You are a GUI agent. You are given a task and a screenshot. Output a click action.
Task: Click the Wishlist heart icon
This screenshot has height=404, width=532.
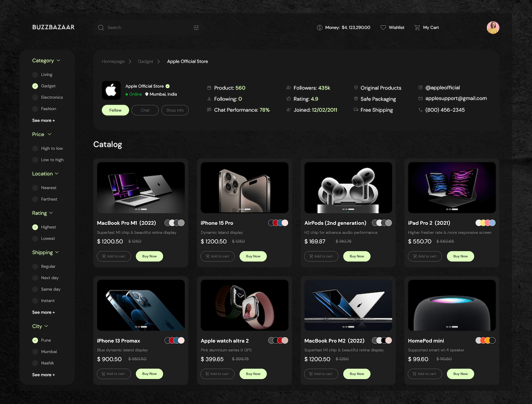point(383,27)
